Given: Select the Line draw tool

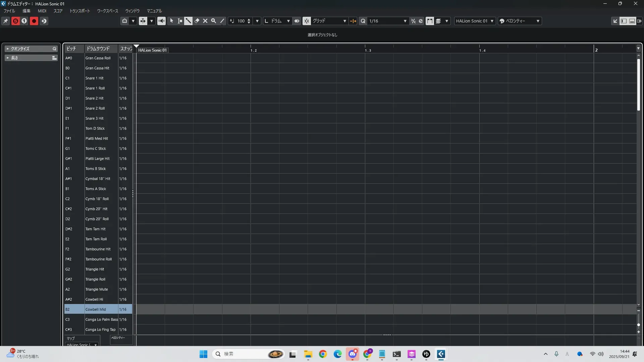Looking at the screenshot, I should point(222,21).
